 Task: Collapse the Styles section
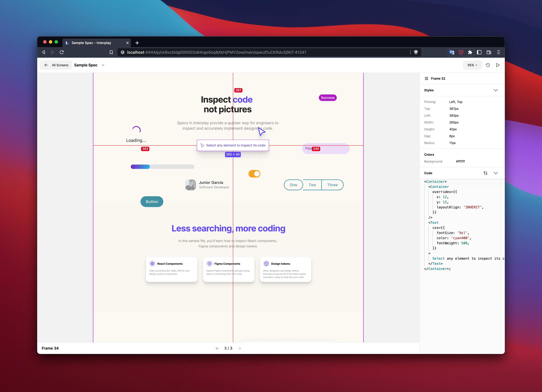[x=496, y=90]
